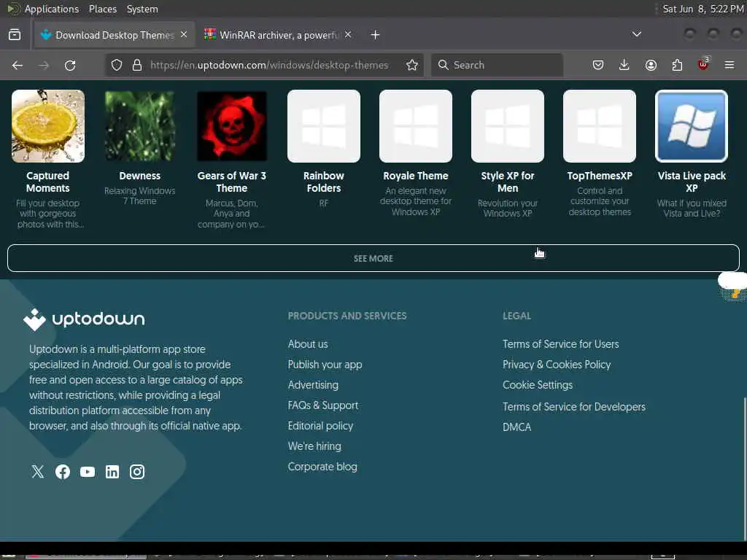This screenshot has height=560, width=747.
Task: Open the Vista Live pack XP thumbnail
Action: 692,126
